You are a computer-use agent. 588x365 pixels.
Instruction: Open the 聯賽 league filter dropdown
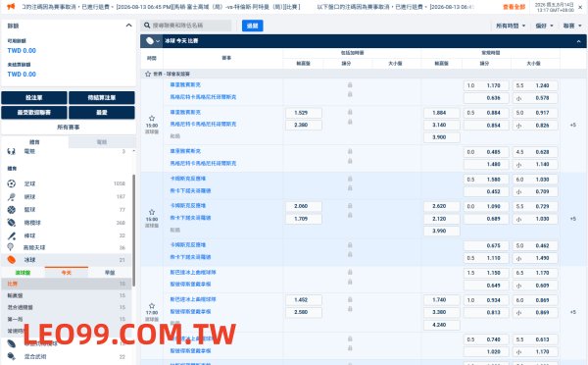tap(572, 26)
